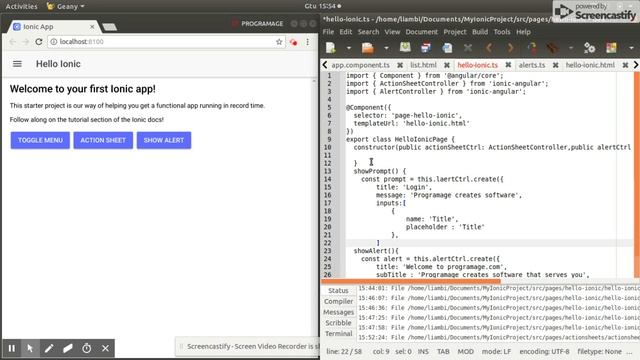Open a new browser tab

pos(109,27)
